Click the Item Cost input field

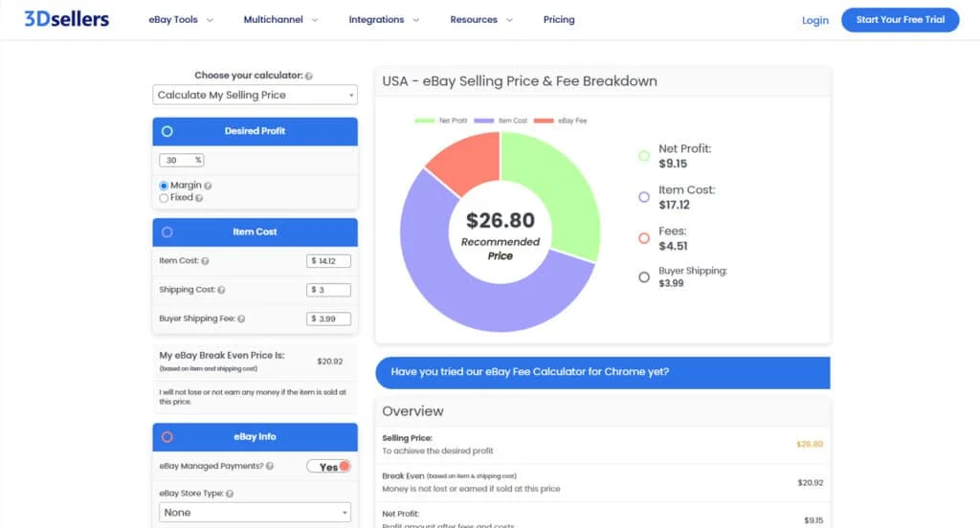click(328, 261)
